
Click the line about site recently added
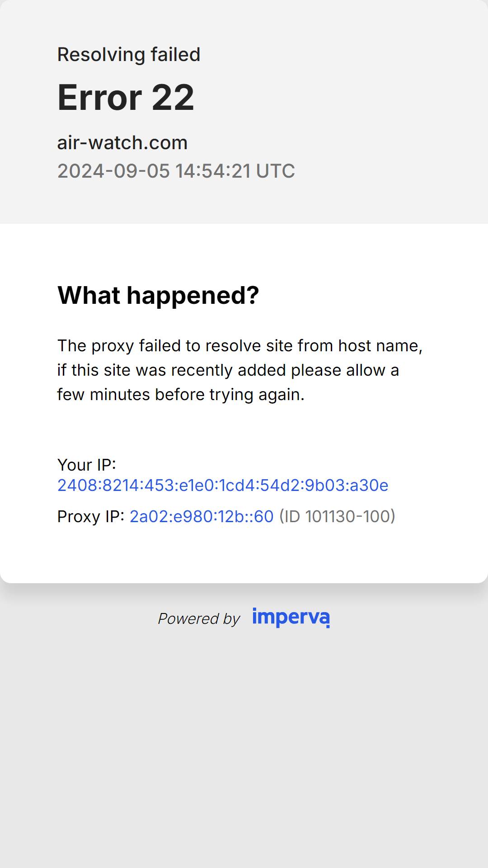[228, 370]
